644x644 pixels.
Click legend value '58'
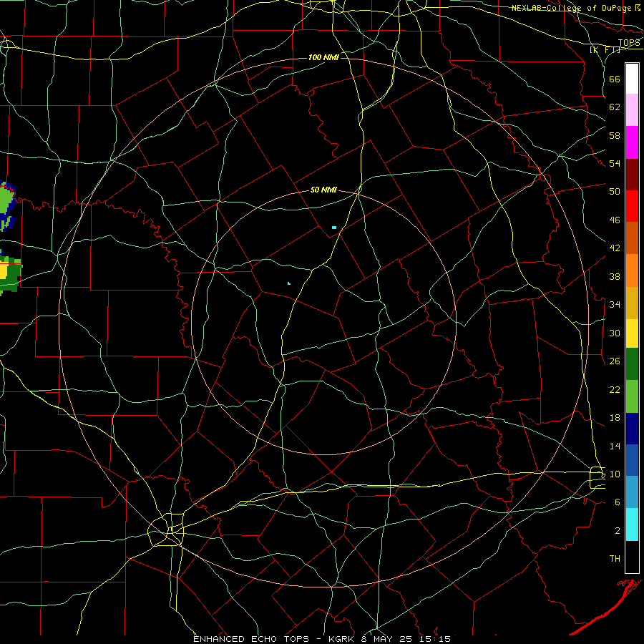615,135
